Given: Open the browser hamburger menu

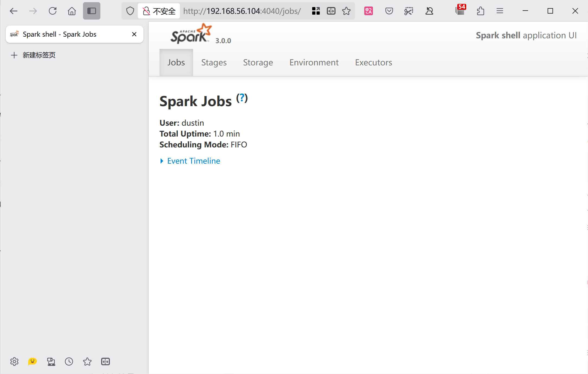Looking at the screenshot, I should pyautogui.click(x=500, y=11).
